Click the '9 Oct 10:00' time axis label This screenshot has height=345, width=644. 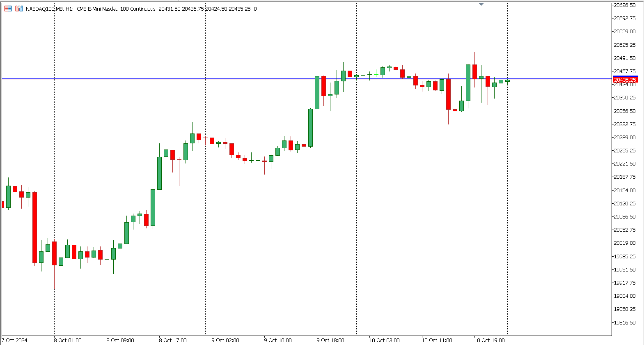point(278,340)
